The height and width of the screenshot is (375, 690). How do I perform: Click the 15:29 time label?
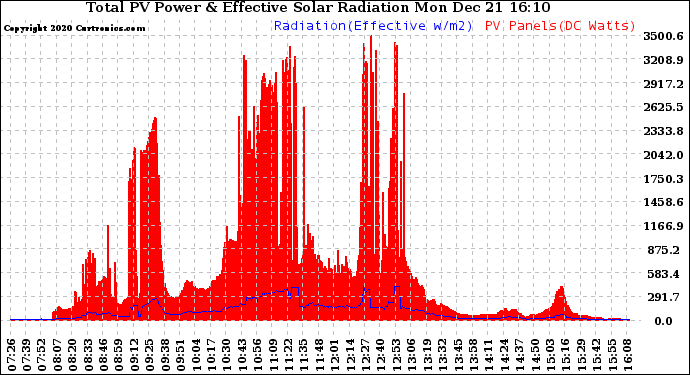[x=581, y=355]
